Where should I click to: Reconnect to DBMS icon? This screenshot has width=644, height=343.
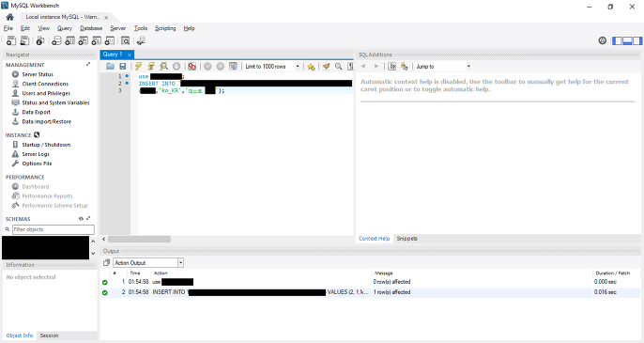pos(141,40)
